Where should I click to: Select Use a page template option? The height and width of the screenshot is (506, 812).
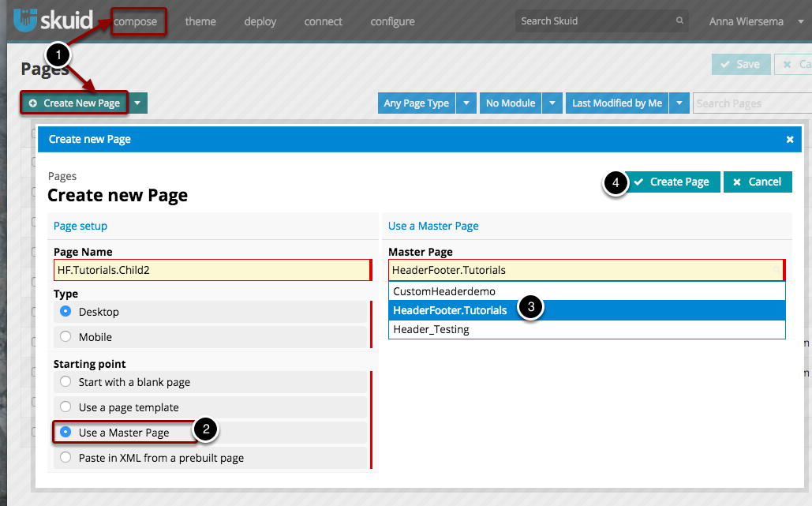65,407
